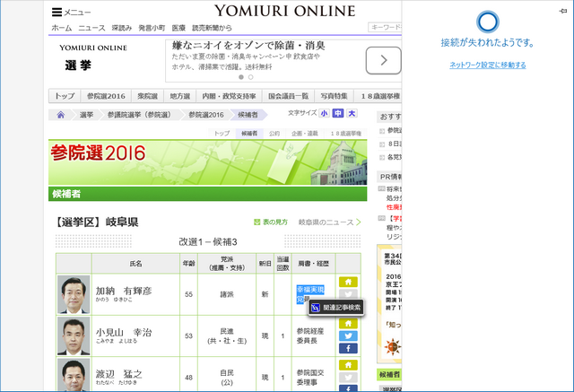574x392 pixels.
Task: Switch to 国会議員一覧 tab
Action: click(289, 96)
